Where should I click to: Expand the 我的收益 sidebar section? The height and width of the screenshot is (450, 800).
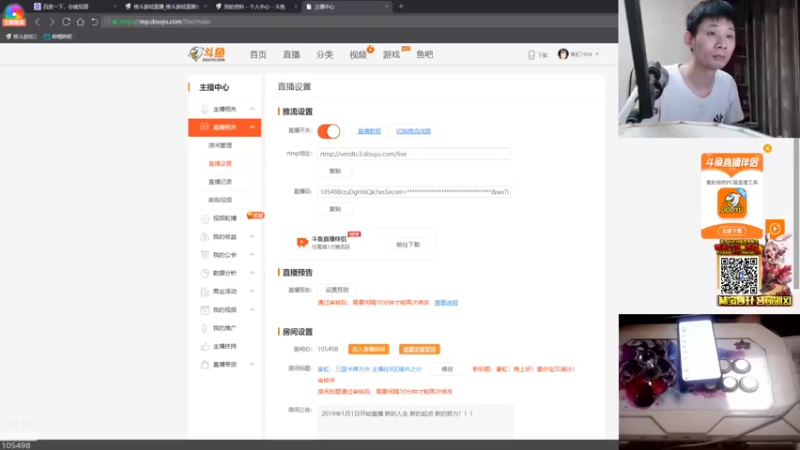click(252, 237)
